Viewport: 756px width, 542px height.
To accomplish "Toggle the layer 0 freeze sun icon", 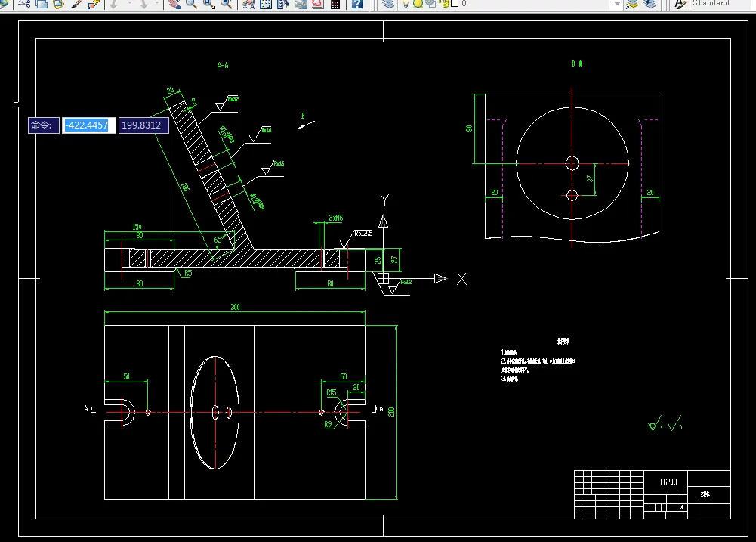I will point(418,3).
